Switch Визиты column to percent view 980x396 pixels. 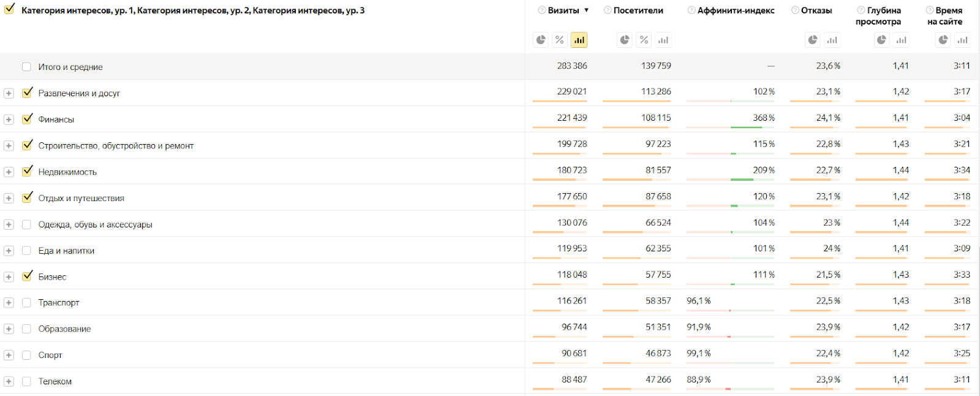point(560,40)
